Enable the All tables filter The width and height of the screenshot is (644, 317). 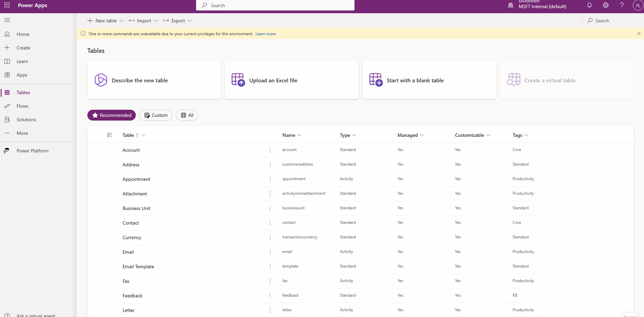tap(187, 115)
